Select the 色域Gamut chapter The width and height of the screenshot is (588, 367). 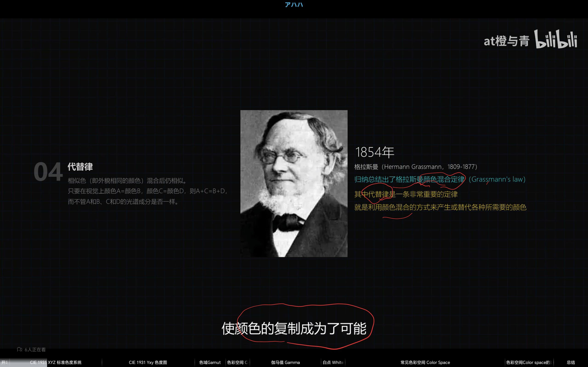pyautogui.click(x=210, y=362)
